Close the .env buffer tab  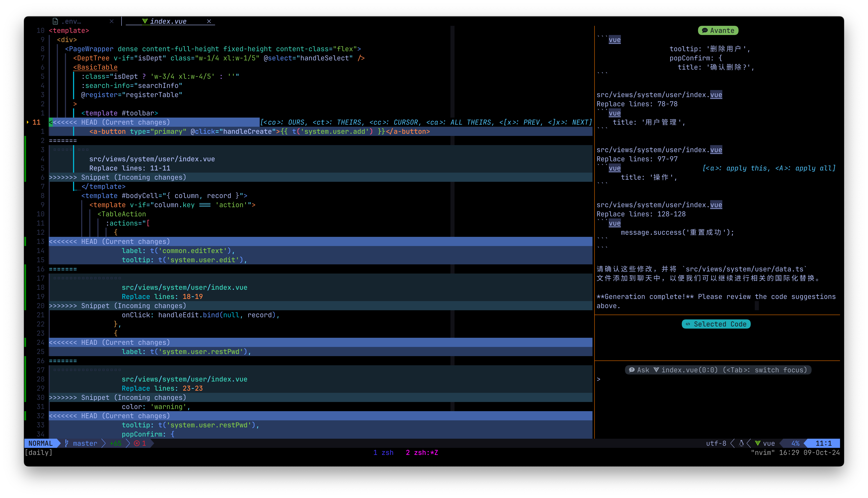(x=111, y=21)
